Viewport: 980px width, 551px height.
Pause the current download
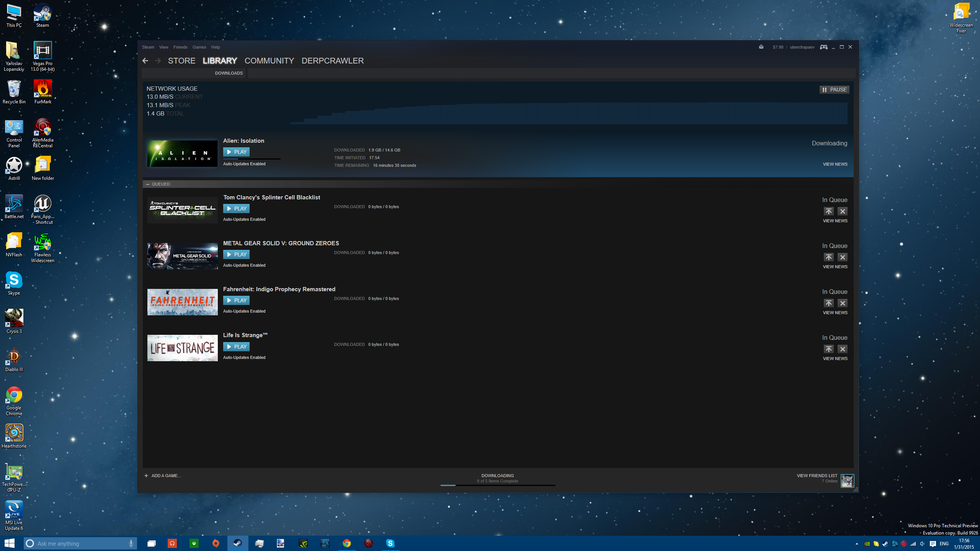[834, 90]
